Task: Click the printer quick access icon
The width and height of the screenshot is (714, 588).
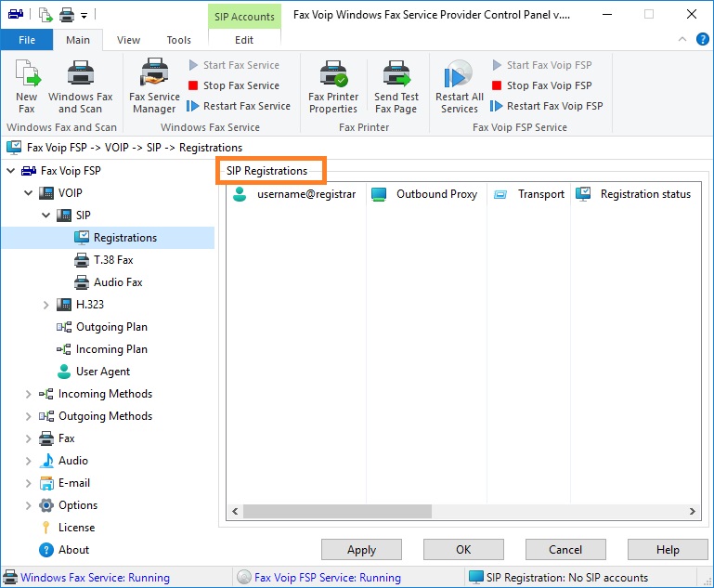Action: click(67, 15)
